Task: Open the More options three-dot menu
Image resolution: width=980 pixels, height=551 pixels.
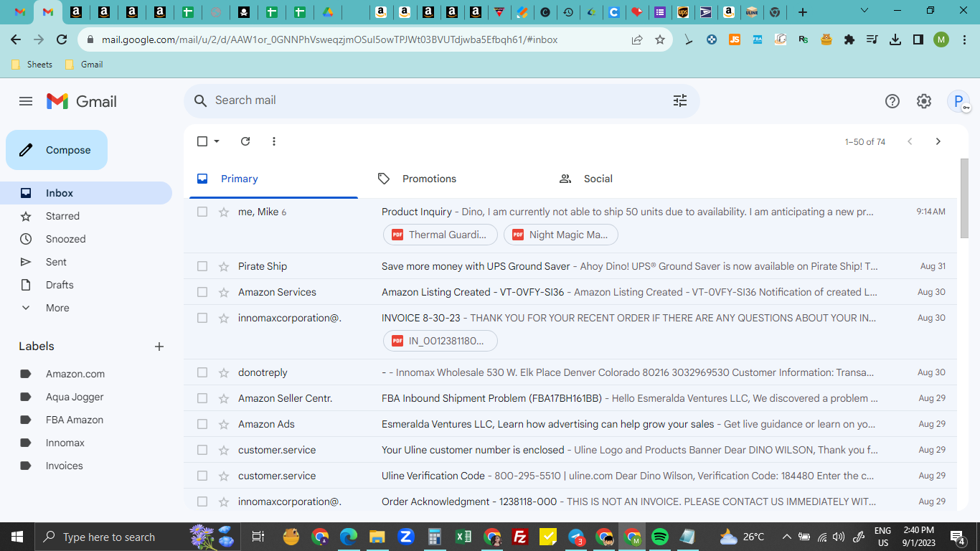Action: point(274,141)
